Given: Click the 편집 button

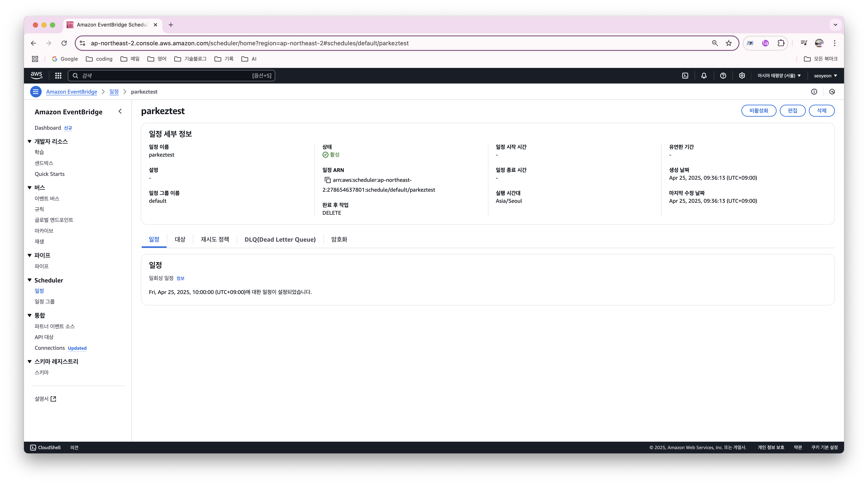Looking at the screenshot, I should (x=792, y=110).
